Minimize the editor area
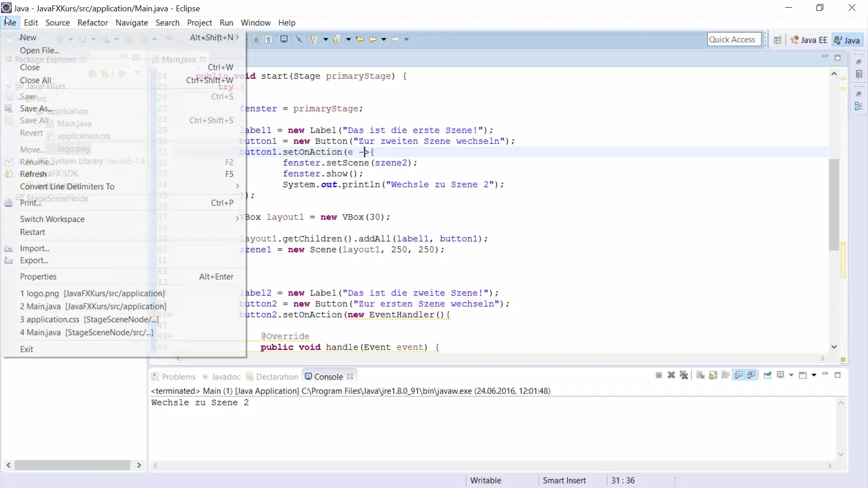868x488 pixels. 825,57
